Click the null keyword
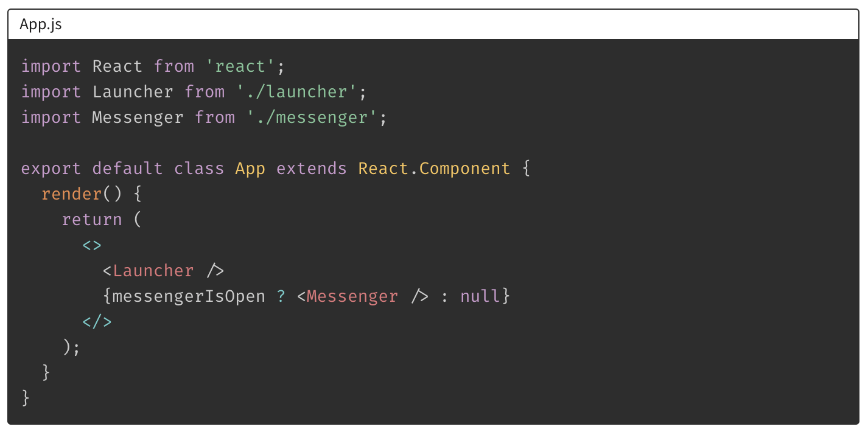Image resolution: width=868 pixels, height=432 pixels. click(x=480, y=296)
